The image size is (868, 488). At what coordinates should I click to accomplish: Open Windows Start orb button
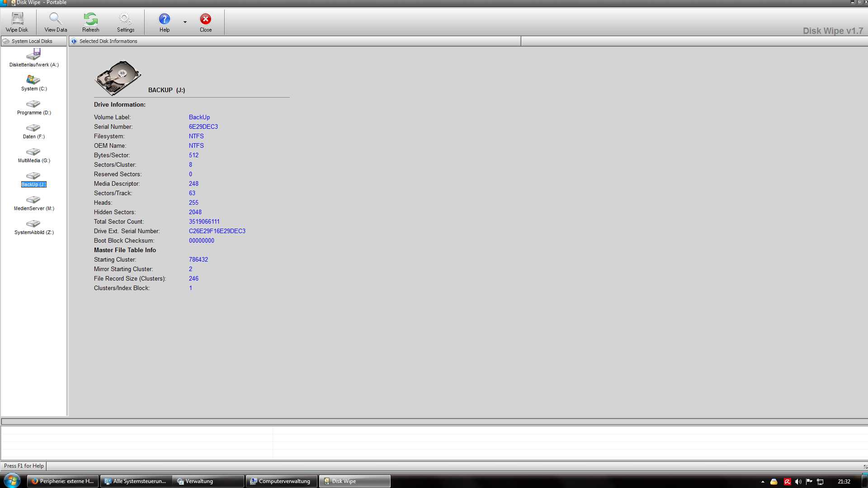[12, 481]
